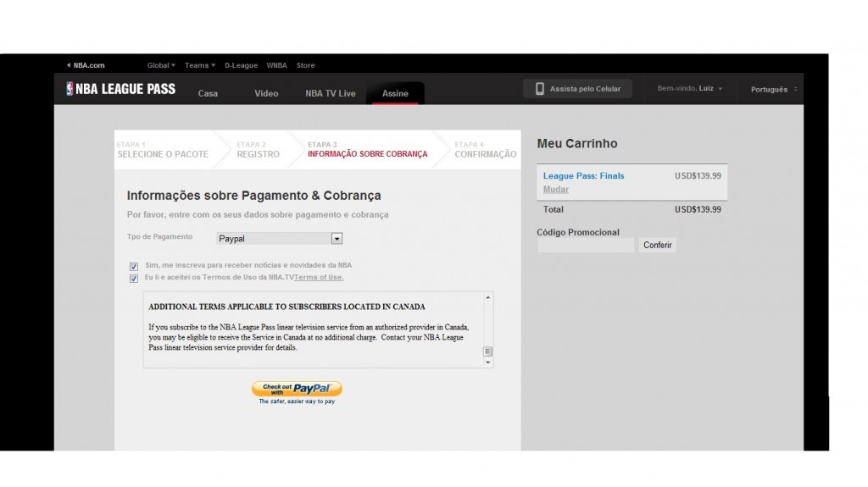Click the back arrow next to NBA.com
This screenshot has height=487, width=868.
69,64
